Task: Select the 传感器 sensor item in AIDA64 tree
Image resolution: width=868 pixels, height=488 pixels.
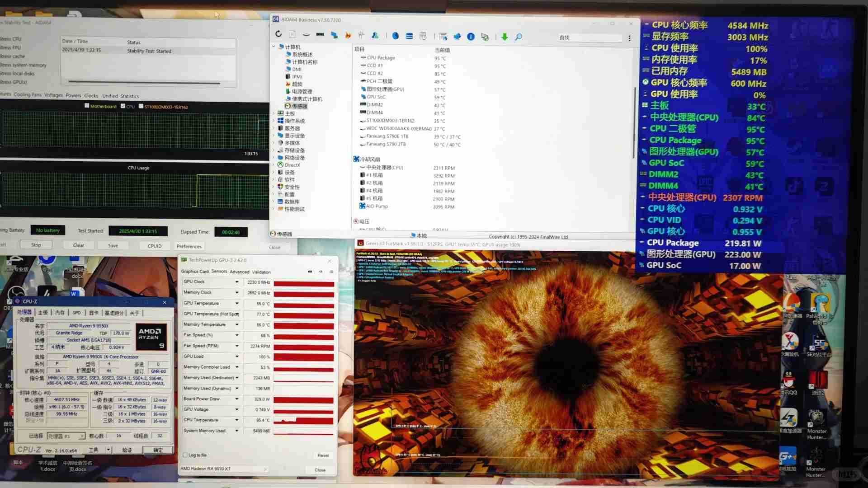Action: pyautogui.click(x=296, y=106)
